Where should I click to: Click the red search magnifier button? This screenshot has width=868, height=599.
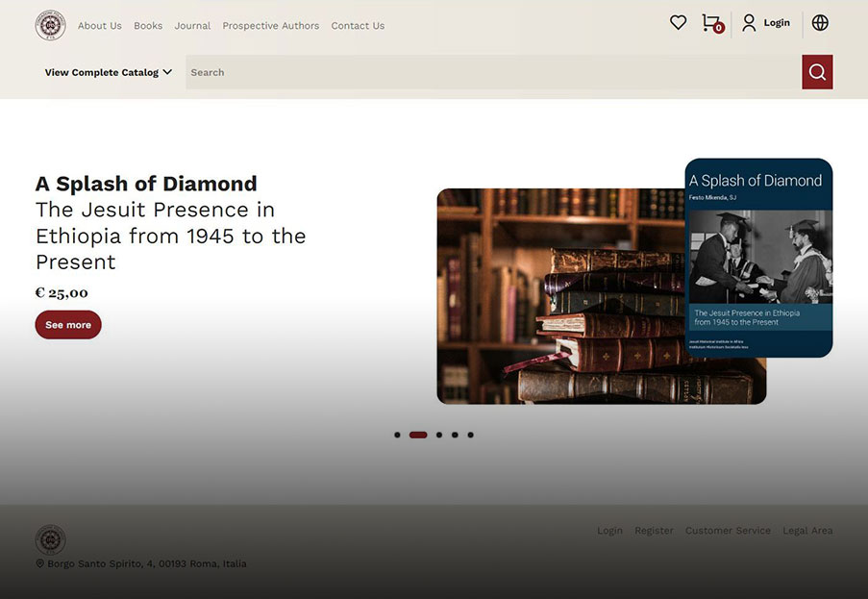point(817,72)
